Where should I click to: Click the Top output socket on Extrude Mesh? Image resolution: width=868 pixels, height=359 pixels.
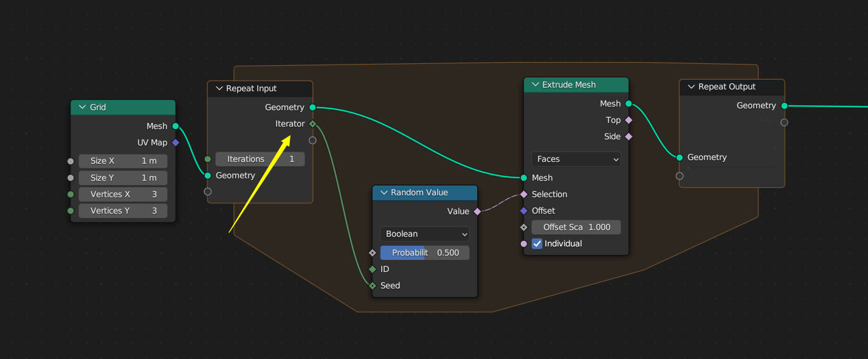629,120
